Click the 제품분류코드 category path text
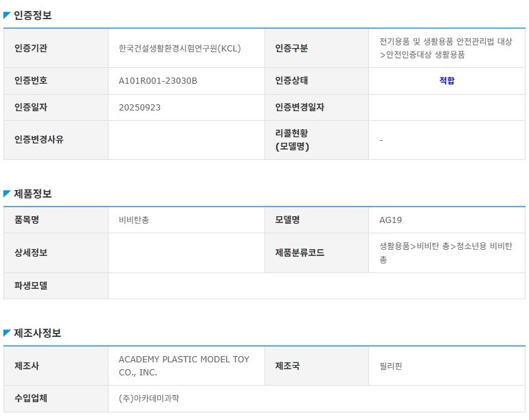This screenshot has height=420, width=529. 446,253
